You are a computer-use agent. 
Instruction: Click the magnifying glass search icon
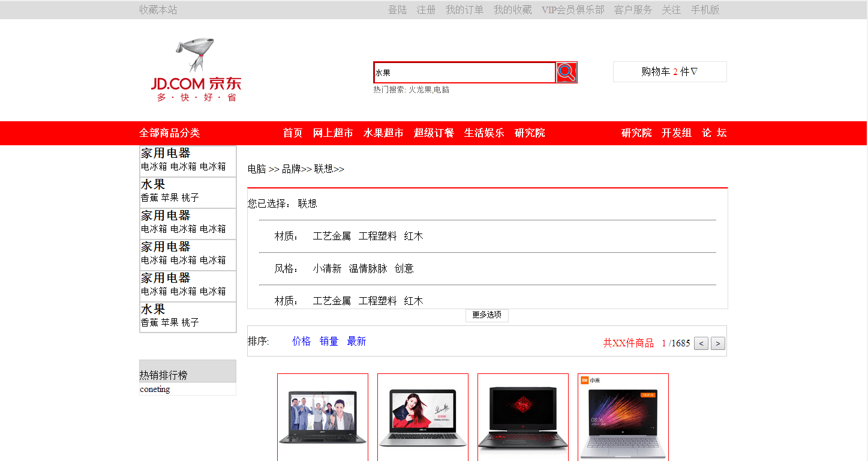pos(566,72)
